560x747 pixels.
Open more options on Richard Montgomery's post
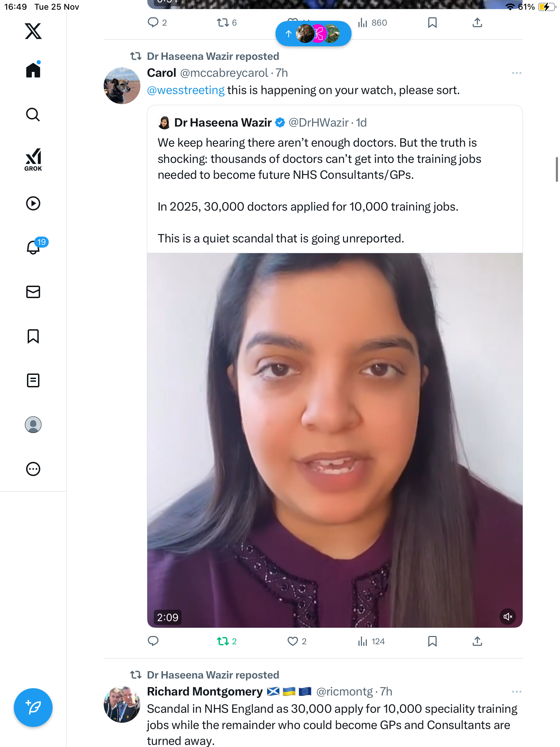pyautogui.click(x=516, y=692)
